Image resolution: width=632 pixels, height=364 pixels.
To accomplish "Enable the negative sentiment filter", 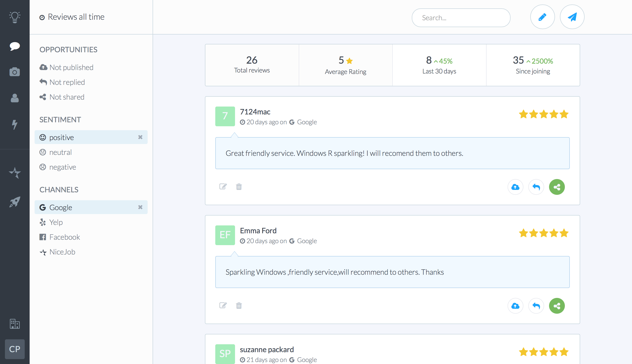I will pos(62,167).
